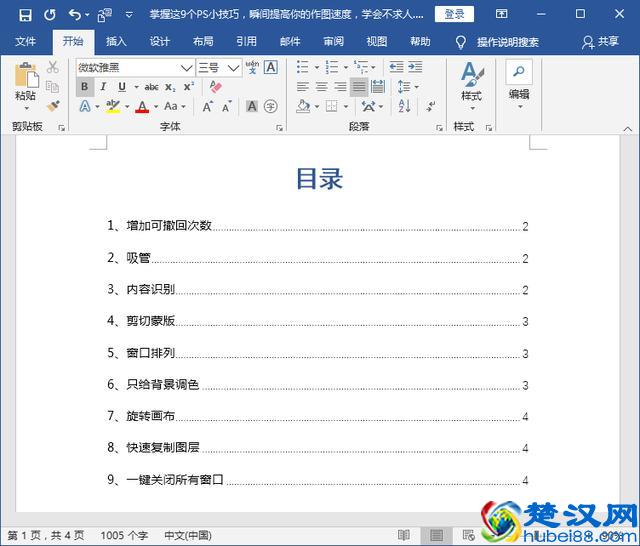Click the numbered list icon
This screenshot has height=546, width=640.
point(332,67)
